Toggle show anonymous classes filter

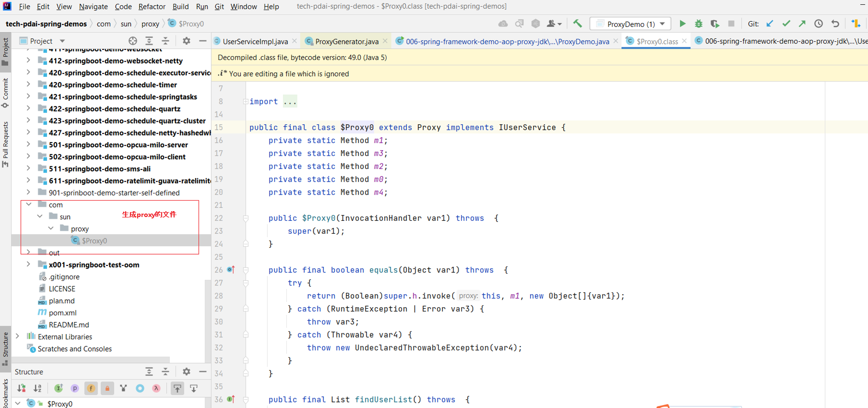140,388
